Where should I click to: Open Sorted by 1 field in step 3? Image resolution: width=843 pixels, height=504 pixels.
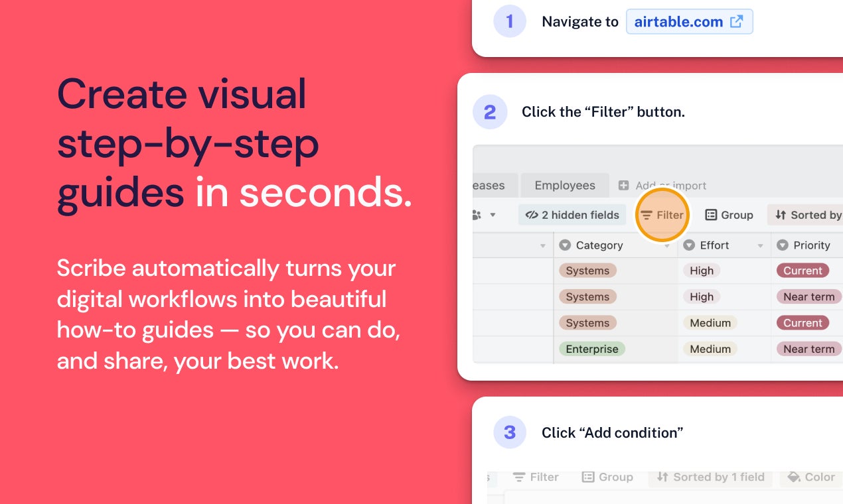[711, 477]
